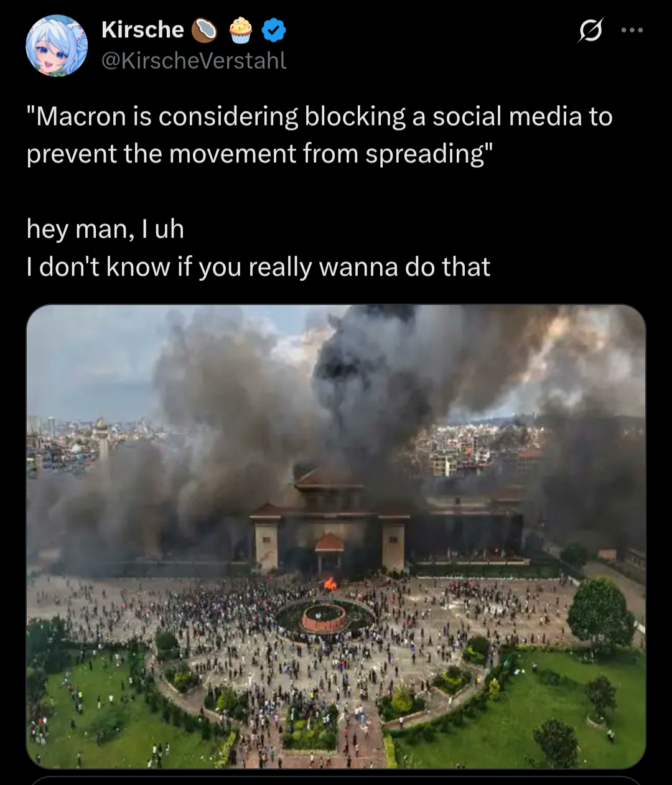Click the coconut emoji beside Kirsche
The width and height of the screenshot is (672, 785).
coord(204,30)
